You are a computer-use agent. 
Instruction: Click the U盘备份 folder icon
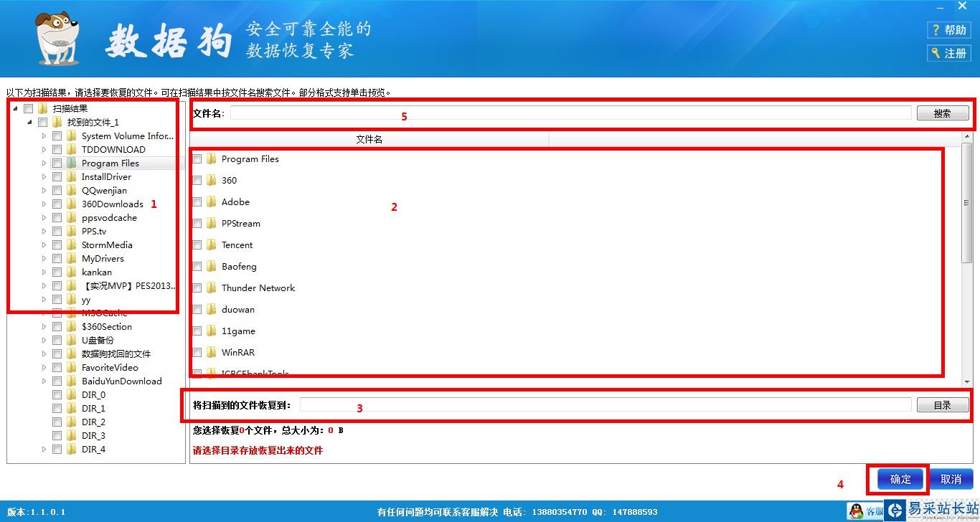[71, 341]
